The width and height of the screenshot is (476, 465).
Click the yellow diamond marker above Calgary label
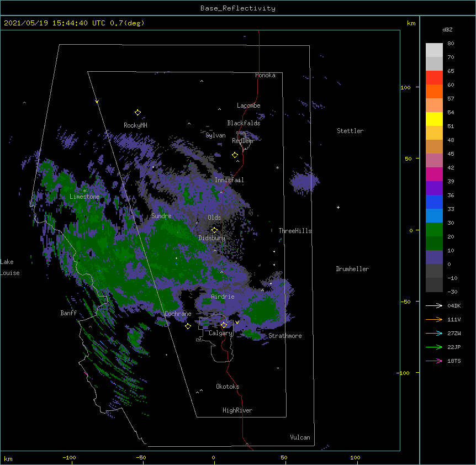click(224, 325)
